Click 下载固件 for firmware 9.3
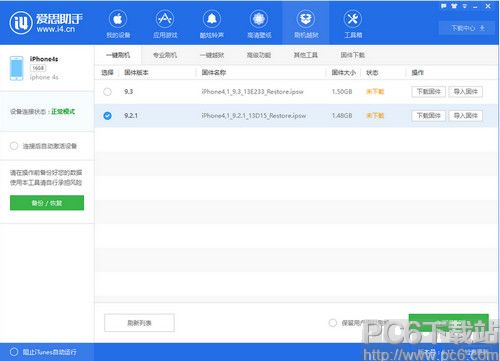 [429, 92]
